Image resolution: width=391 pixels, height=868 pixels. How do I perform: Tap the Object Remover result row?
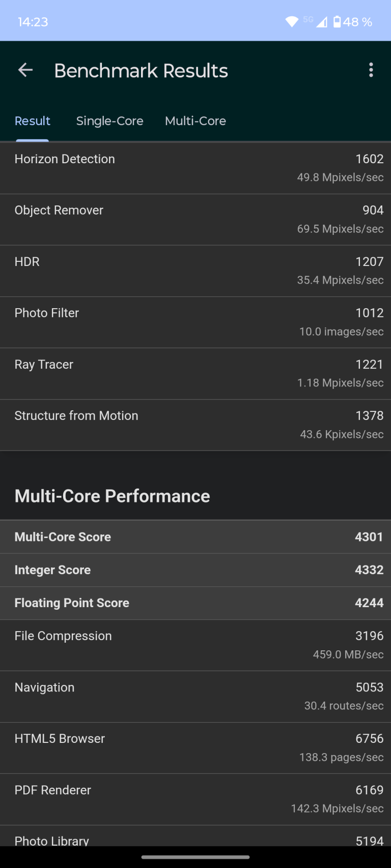[x=195, y=219]
